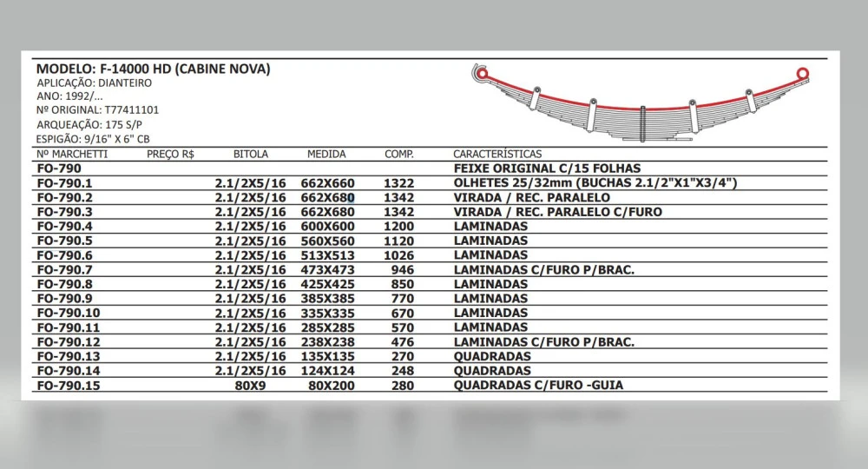Screen dimensions: 868x469
Task: Click the 'VIRADA / REC. PARALELO C/FURO' cell
Action: pyautogui.click(x=558, y=212)
